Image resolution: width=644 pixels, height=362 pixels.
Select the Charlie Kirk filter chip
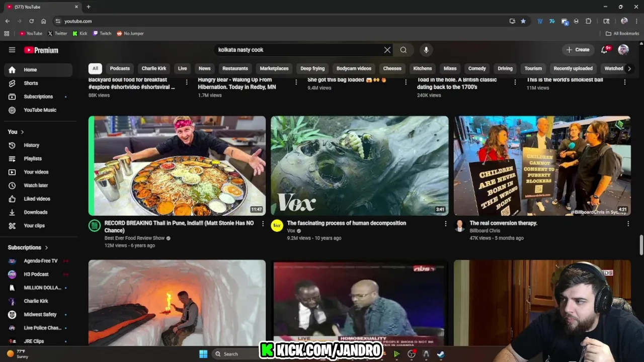pos(154,68)
